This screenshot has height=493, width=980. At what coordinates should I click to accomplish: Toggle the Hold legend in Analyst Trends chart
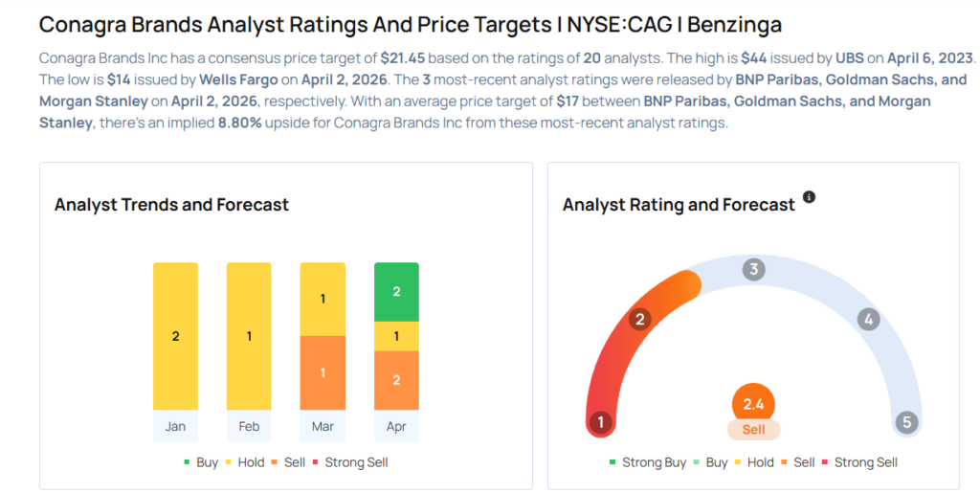pyautogui.click(x=244, y=462)
